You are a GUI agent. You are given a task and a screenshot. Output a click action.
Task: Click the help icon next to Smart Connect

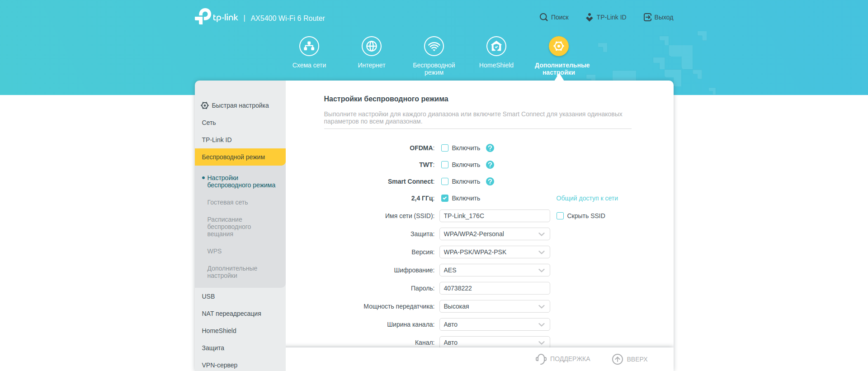click(x=490, y=181)
